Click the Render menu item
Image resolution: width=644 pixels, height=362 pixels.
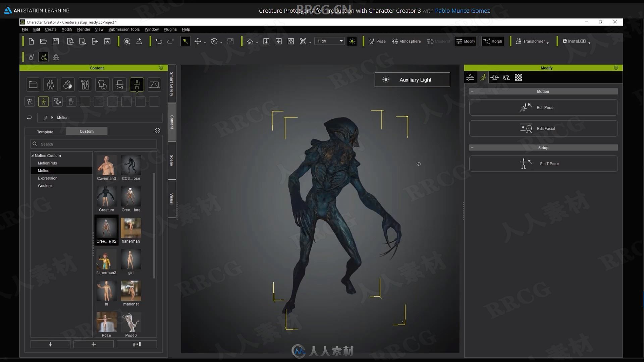[x=84, y=29]
